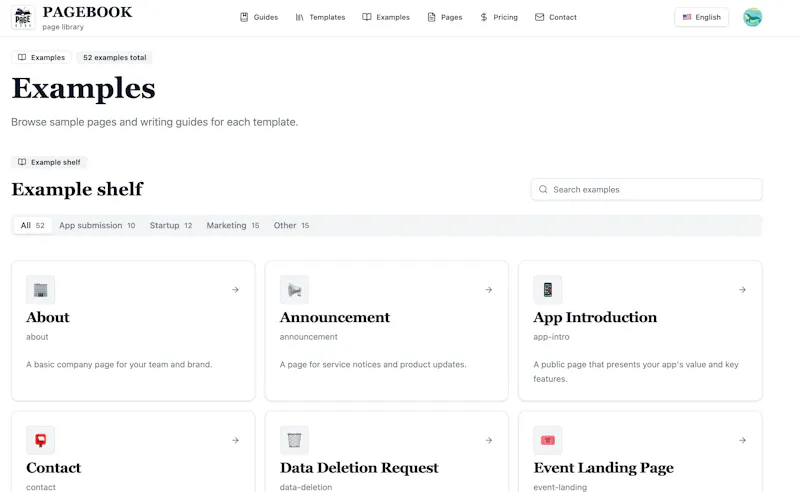Open the Contact card arrow
800x492 pixels.
point(235,440)
